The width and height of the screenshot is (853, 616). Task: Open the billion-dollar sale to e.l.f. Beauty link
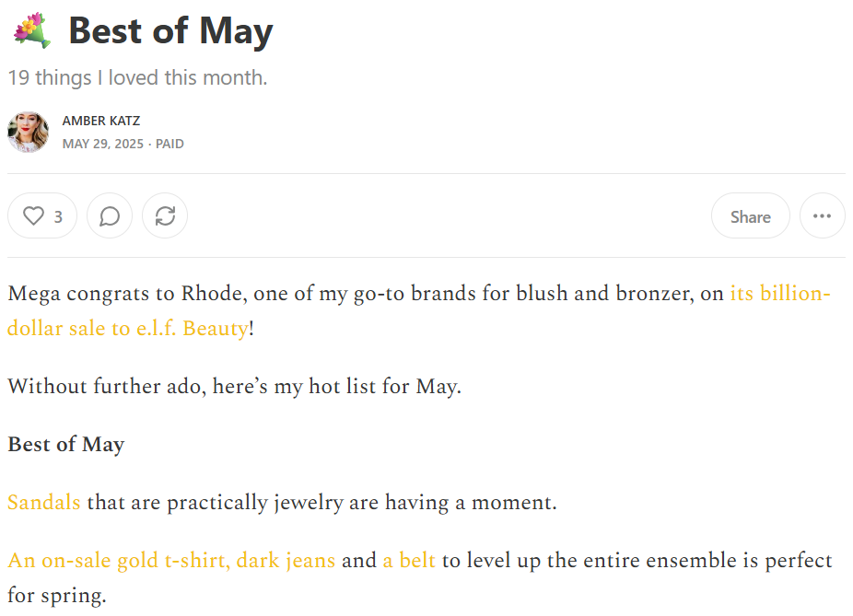128,329
